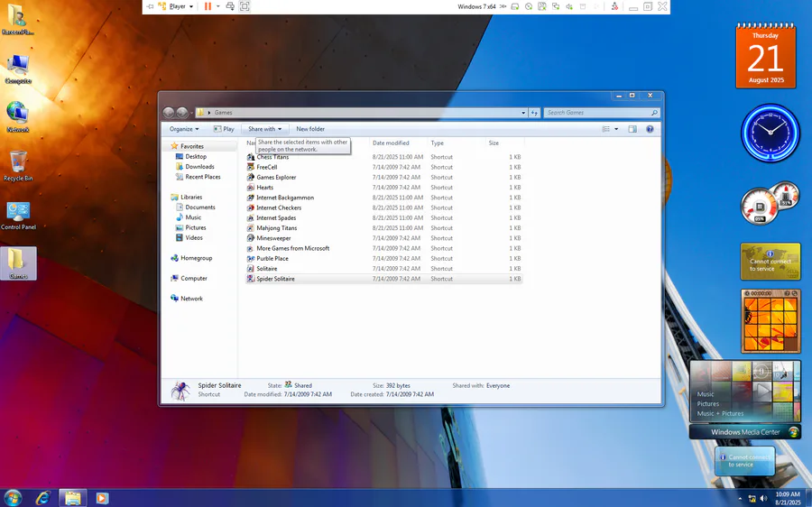Click VMware send Ctrl+Alt+Del icon
Image resolution: width=812 pixels, height=507 pixels.
[x=230, y=6]
